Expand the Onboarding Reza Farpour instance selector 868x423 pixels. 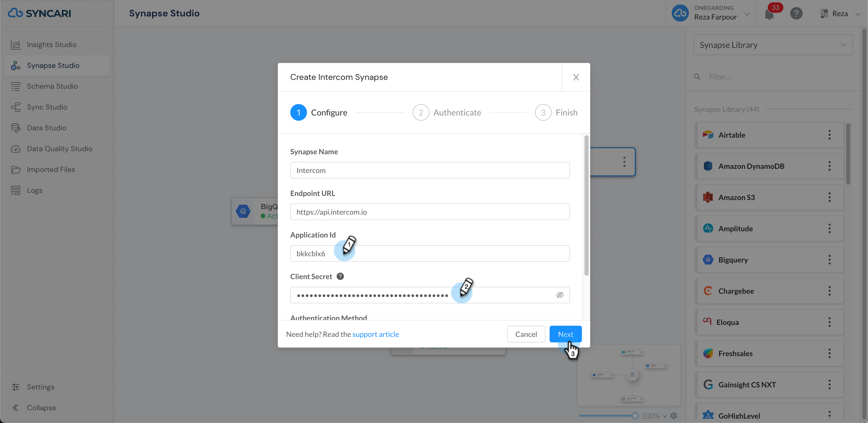(x=710, y=14)
